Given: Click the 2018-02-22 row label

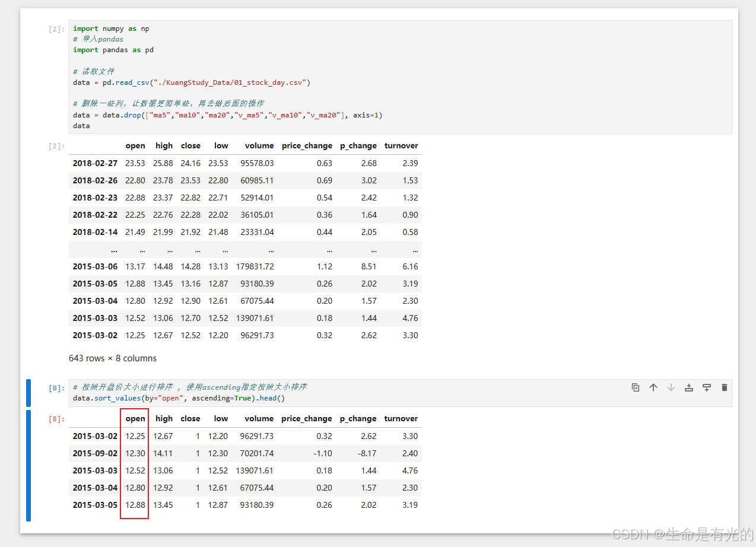Looking at the screenshot, I should point(95,215).
